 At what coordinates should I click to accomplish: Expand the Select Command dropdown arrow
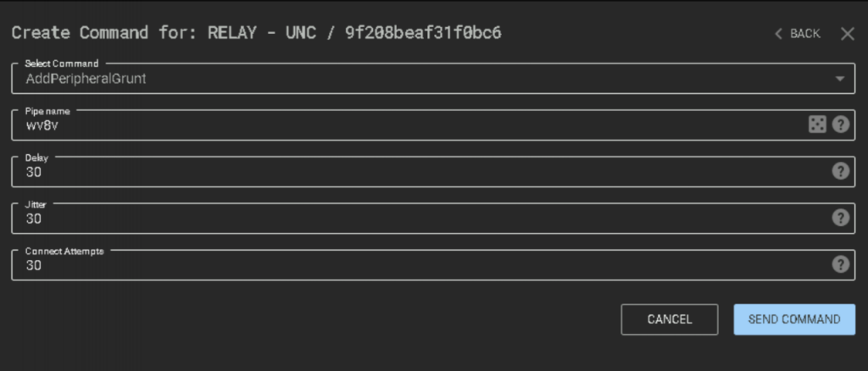point(840,79)
